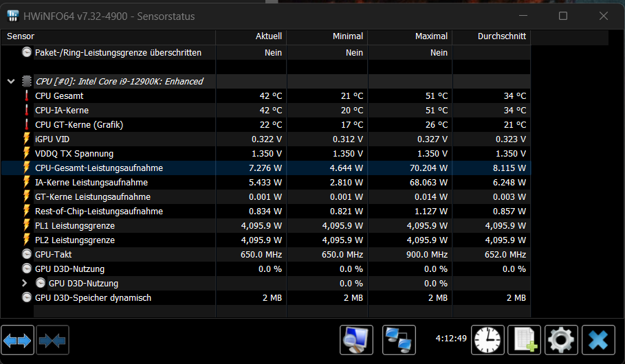
Task: Select the Paket-/Ring-Leistungsgrenze überschritten row label
Action: (118, 53)
